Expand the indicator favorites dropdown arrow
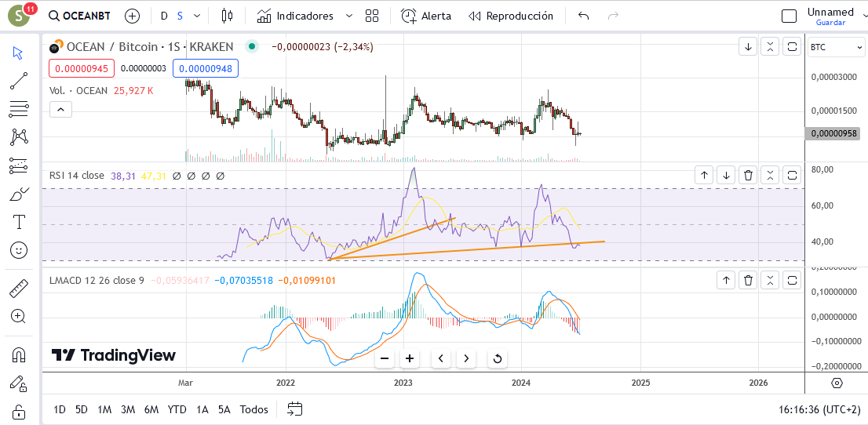 click(348, 16)
